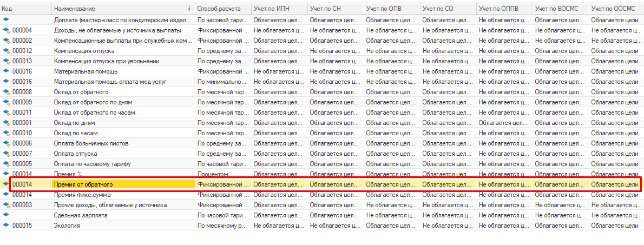
Task: Click the row icon beside code 000013
Action: (6, 61)
